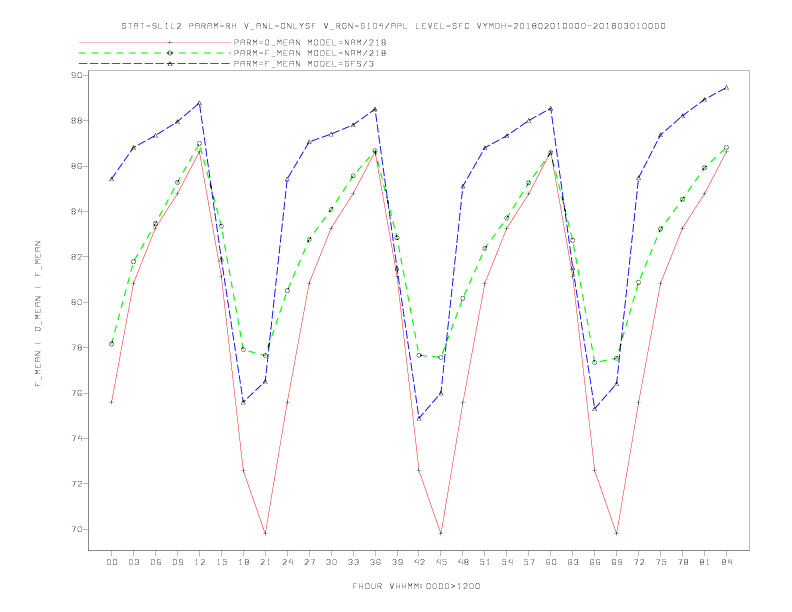Click the chart title starting STAT=SL1L2 PARAM=RH
This screenshot has width=792, height=612.
(393, 26)
